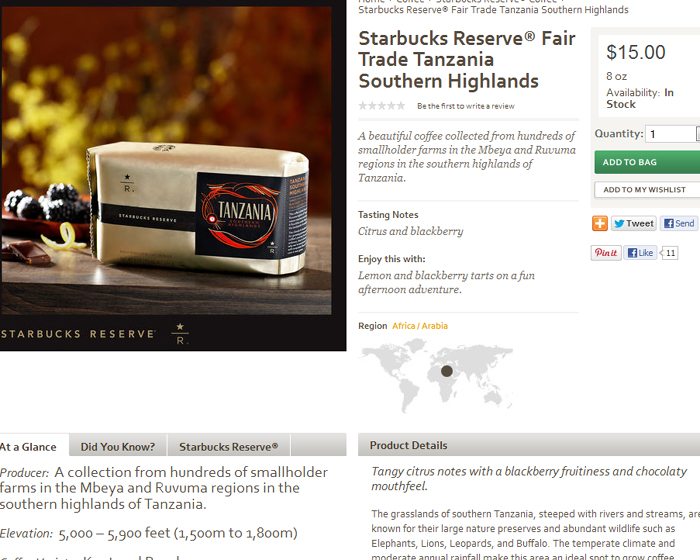Image resolution: width=700 pixels, height=560 pixels.
Task: Click Be the first to write a review
Action: tap(466, 106)
